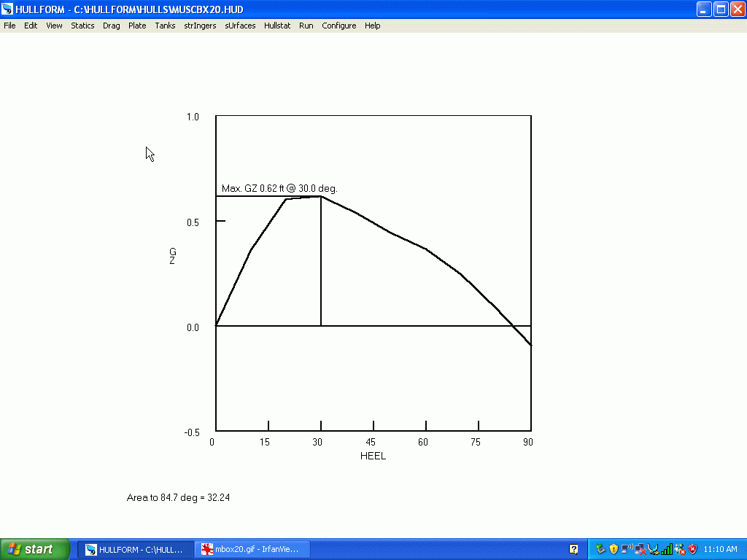
Task: Click the HULLFORM title bar app icon
Action: tap(7, 9)
